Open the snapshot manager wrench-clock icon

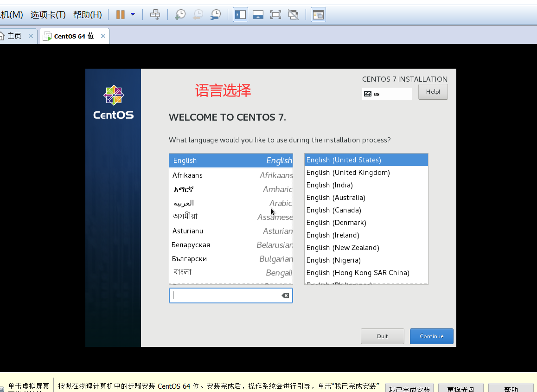pos(216,15)
